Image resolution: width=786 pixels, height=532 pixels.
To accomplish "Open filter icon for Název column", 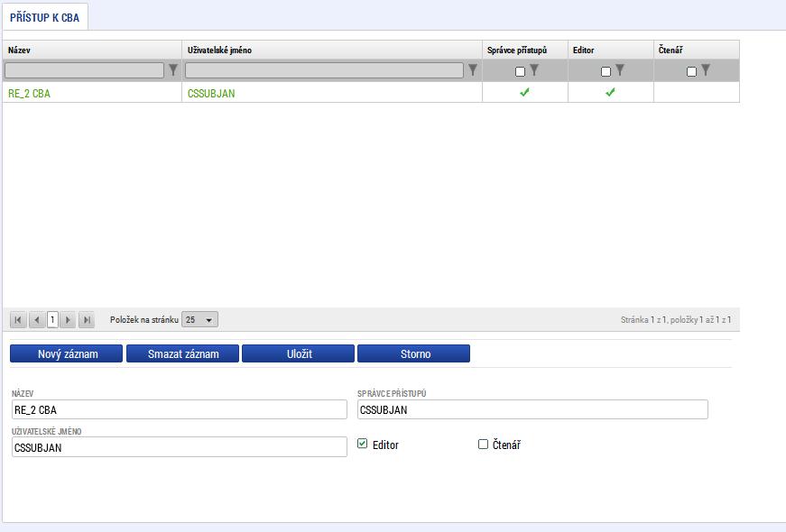I will pos(173,70).
